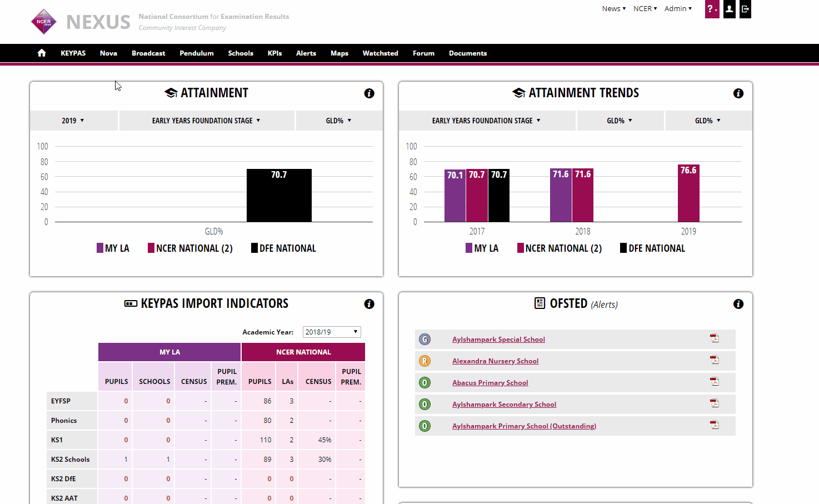Change the Academic Year combo box
Viewport: 819px width, 504px height.
pyautogui.click(x=331, y=332)
